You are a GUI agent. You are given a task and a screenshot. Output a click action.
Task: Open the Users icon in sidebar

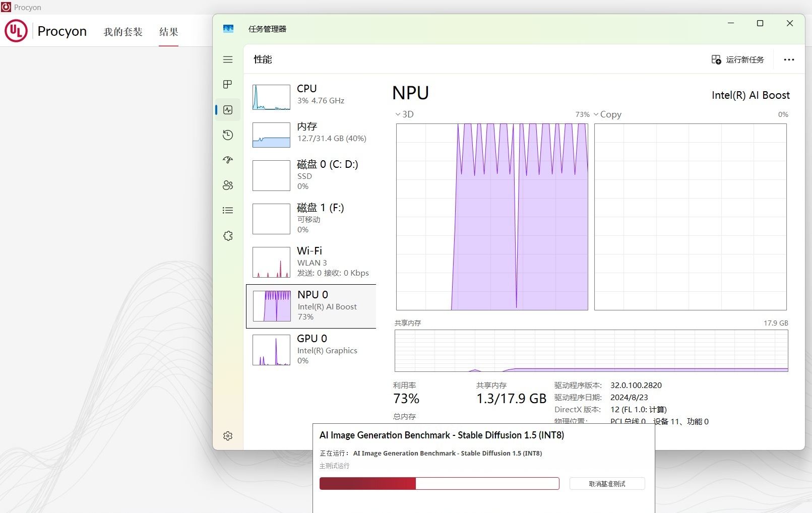pos(228,185)
